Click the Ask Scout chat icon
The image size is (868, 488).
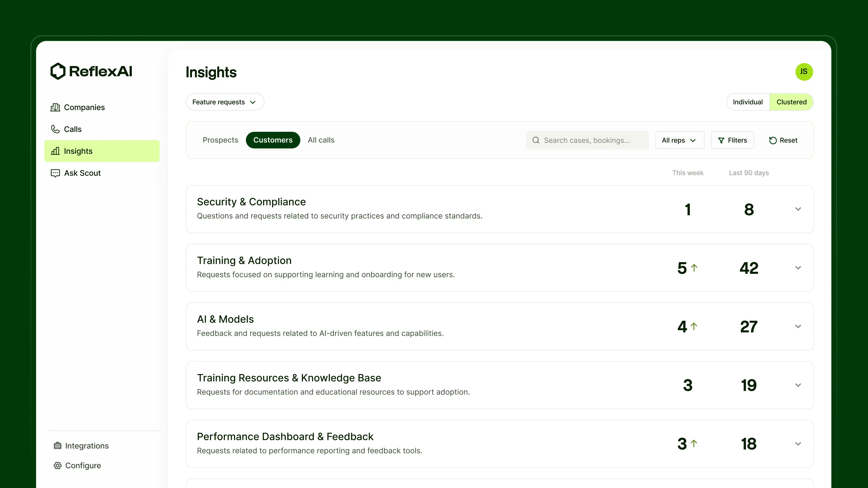click(x=55, y=173)
